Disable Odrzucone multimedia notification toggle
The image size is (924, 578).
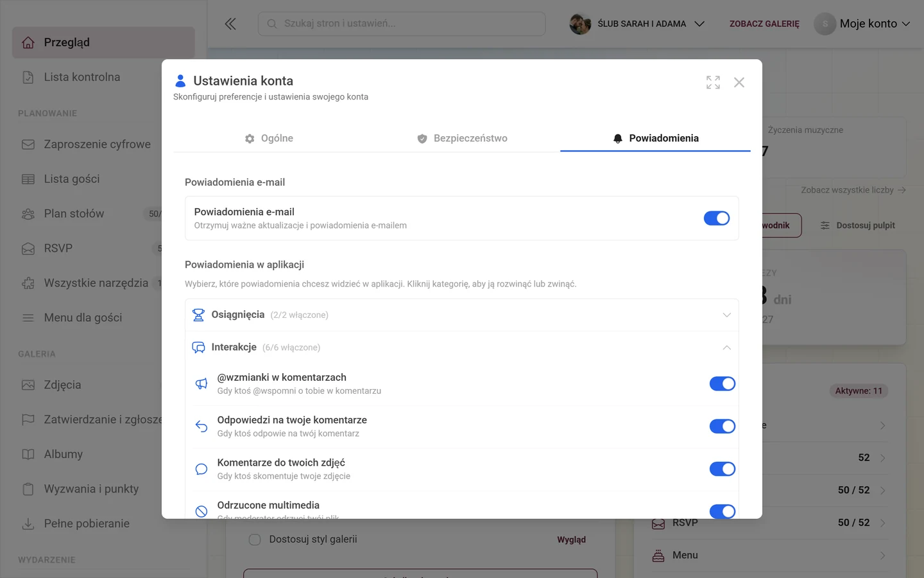click(723, 511)
